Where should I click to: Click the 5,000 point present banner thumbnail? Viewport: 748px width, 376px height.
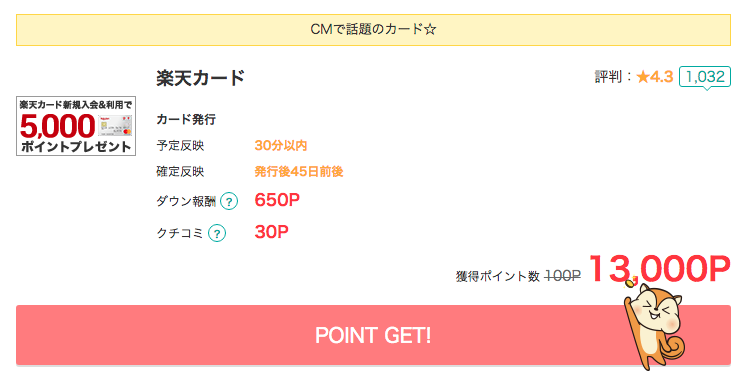pyautogui.click(x=76, y=126)
